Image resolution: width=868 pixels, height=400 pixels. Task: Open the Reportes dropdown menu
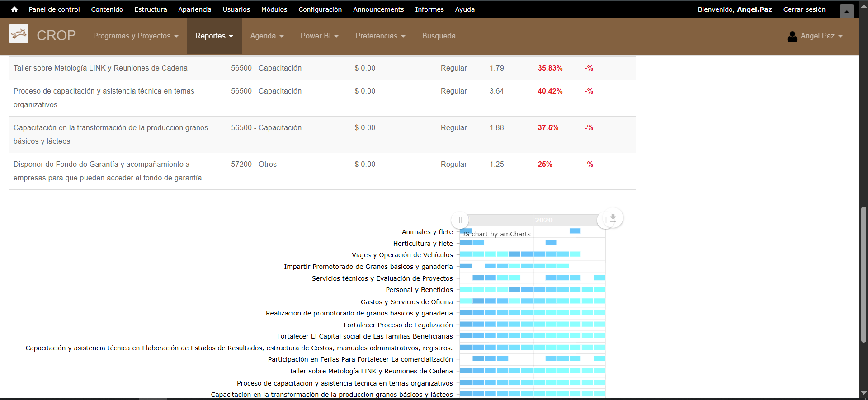click(x=214, y=36)
